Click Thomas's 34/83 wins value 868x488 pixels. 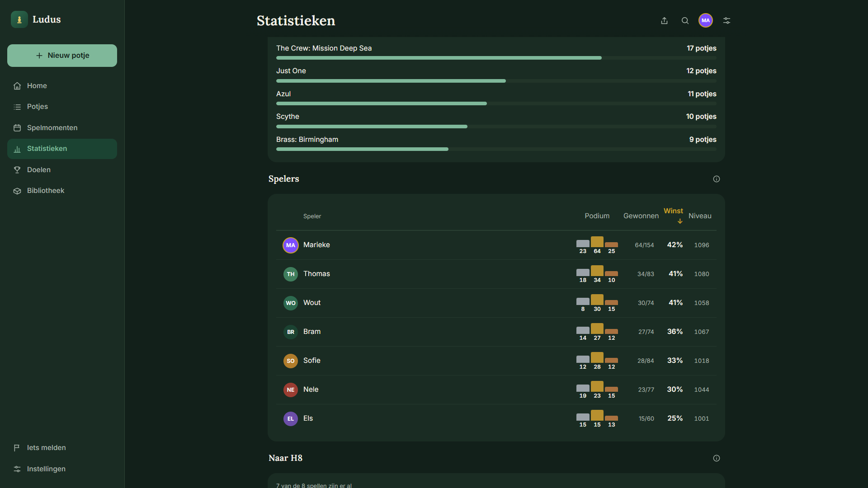pos(646,274)
